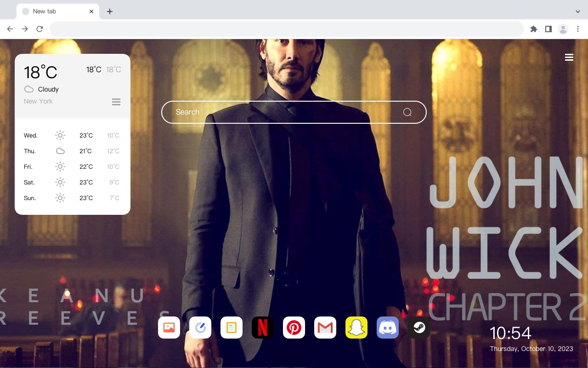
Task: Open the Steam shortcut
Action: point(419,328)
